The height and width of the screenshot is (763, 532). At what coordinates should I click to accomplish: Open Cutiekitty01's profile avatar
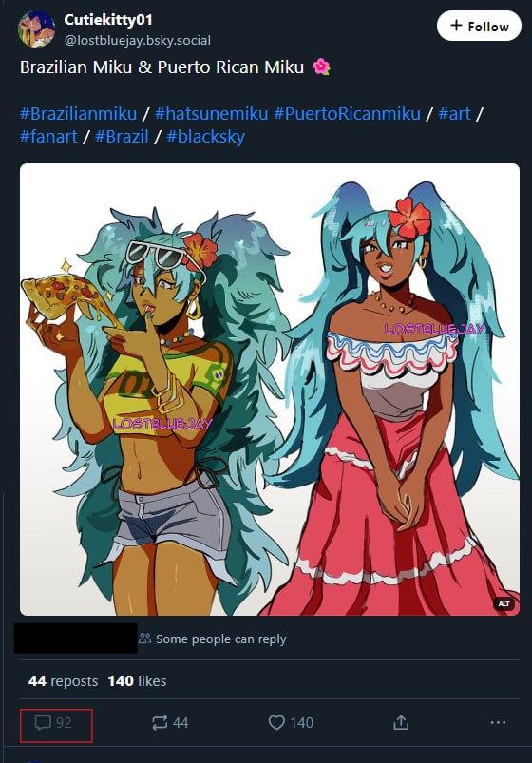pyautogui.click(x=36, y=29)
